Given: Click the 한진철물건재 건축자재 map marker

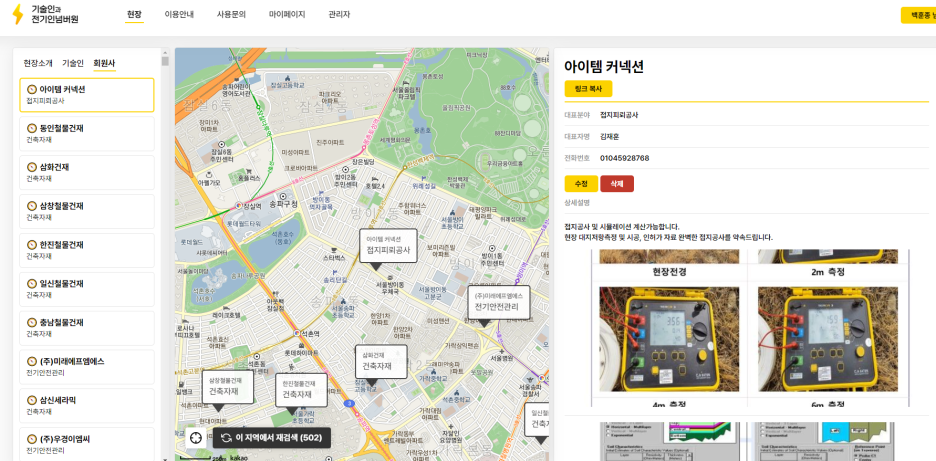Looking at the screenshot, I should pos(301,390).
